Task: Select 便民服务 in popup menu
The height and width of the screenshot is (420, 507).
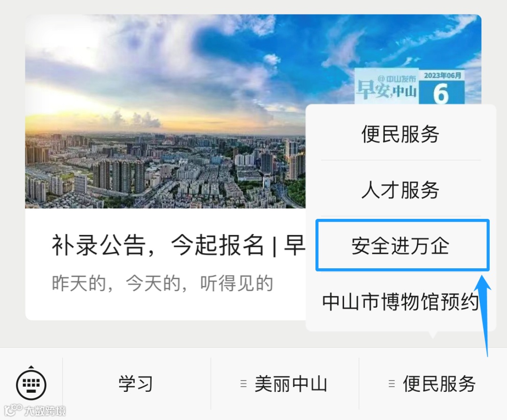Action: pyautogui.click(x=400, y=133)
